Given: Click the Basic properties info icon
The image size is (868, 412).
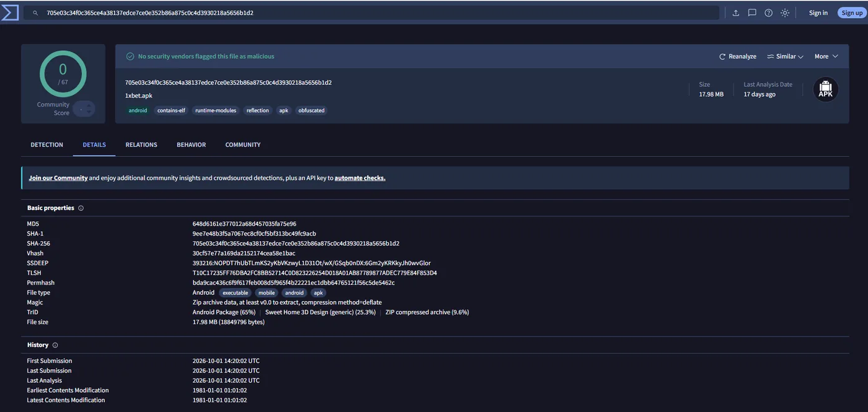Looking at the screenshot, I should 81,208.
